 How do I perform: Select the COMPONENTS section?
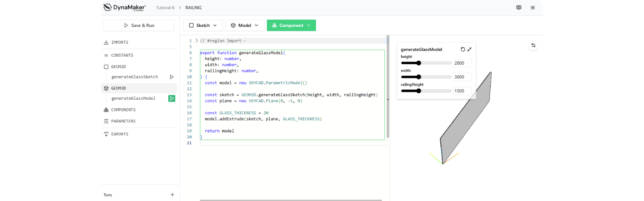[123, 110]
